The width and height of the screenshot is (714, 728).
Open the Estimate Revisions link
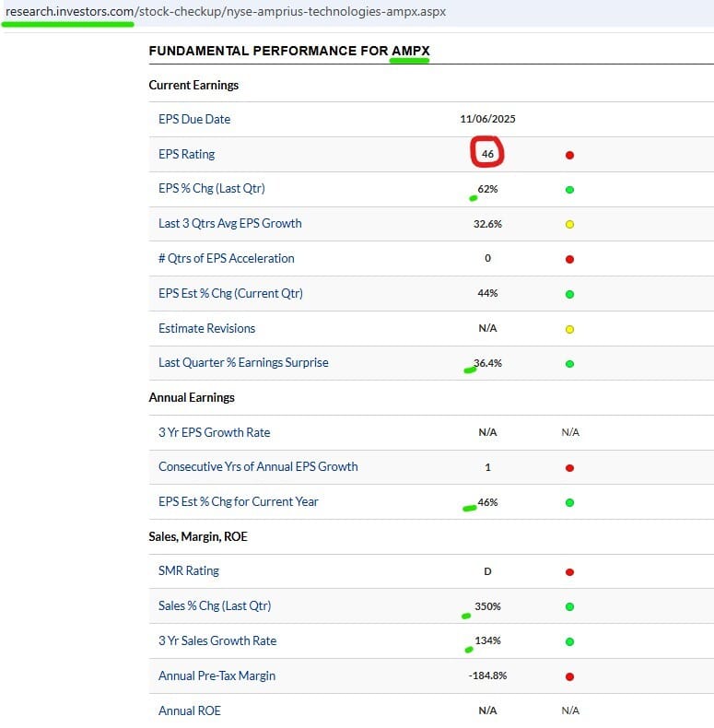pyautogui.click(x=206, y=328)
